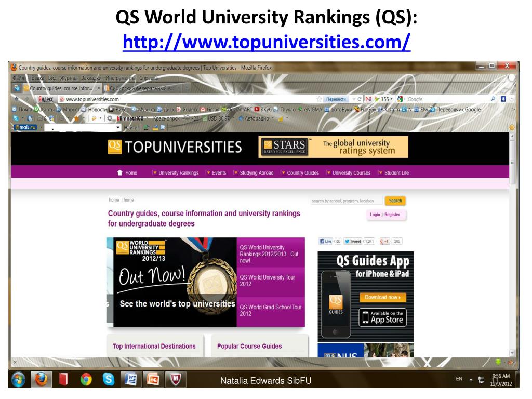Image resolution: width=532 pixels, height=399 pixels.
Task: Click the bookmark star in the address bar
Action: [x=320, y=99]
